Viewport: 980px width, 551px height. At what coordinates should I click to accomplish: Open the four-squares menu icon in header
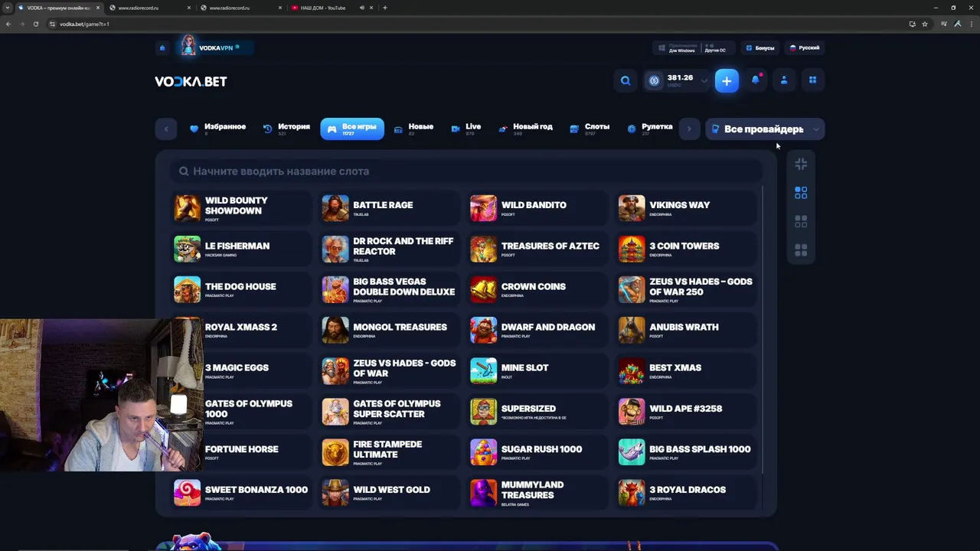point(812,80)
